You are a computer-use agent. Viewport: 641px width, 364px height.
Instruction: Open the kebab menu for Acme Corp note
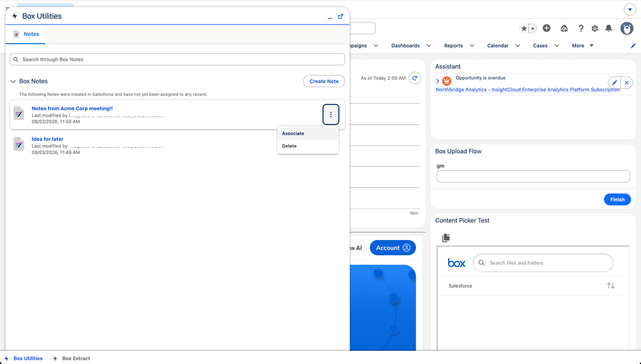(x=331, y=115)
